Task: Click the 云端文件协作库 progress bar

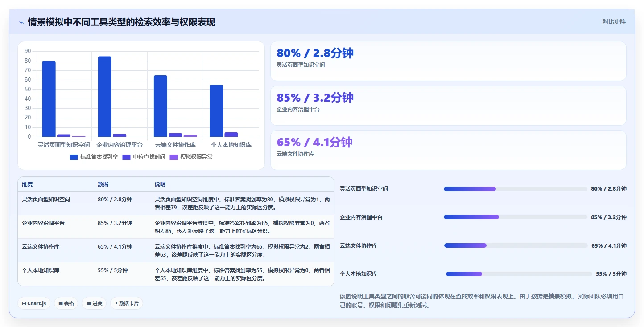Action: tap(516, 245)
